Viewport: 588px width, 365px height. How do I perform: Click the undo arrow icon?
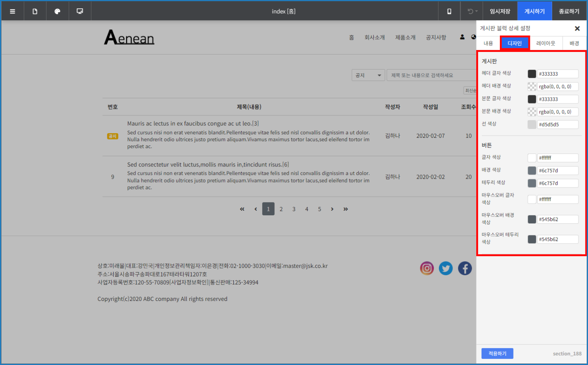470,11
